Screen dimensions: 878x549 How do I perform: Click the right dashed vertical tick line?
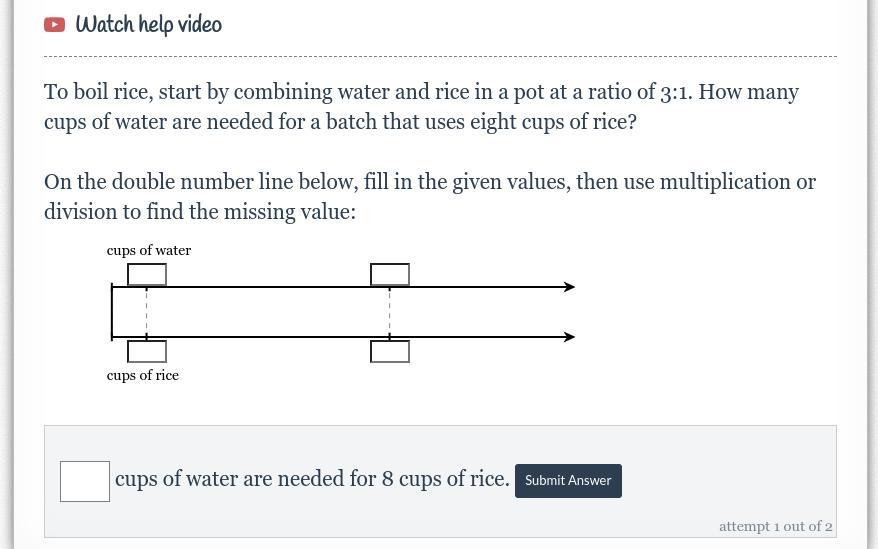[x=390, y=312]
